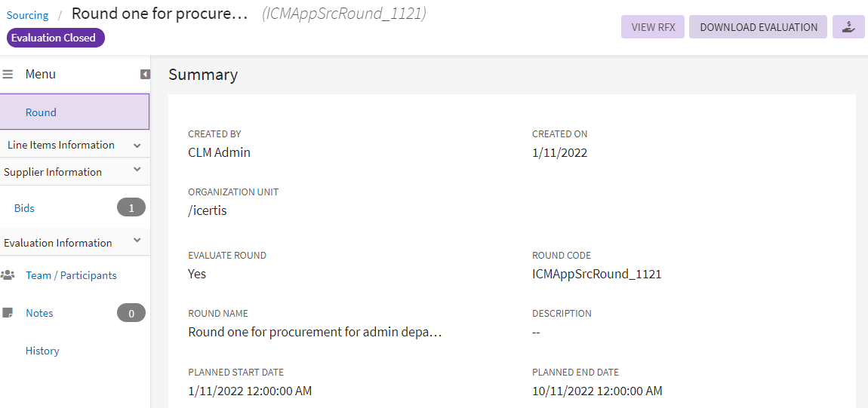Open the Bids menu item
The image size is (868, 408).
coord(24,208)
